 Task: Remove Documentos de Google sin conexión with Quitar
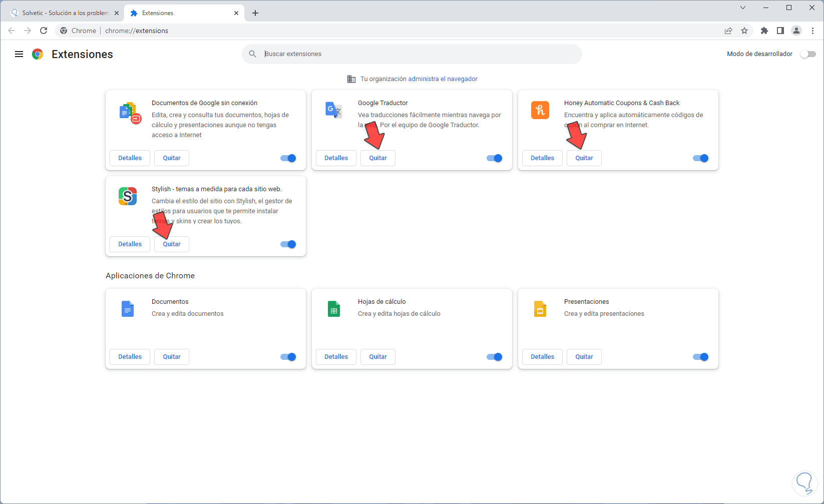[172, 158]
